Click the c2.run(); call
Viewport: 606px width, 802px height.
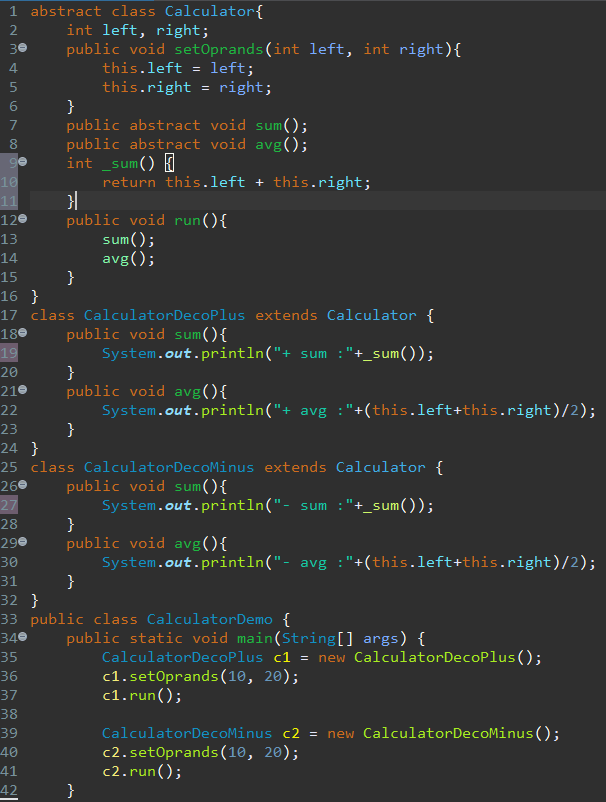click(x=142, y=771)
